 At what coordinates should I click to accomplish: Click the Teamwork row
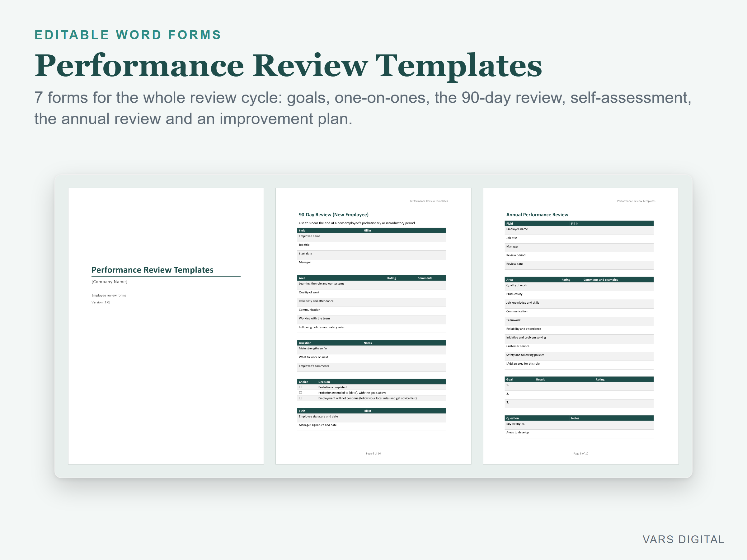[x=579, y=321]
